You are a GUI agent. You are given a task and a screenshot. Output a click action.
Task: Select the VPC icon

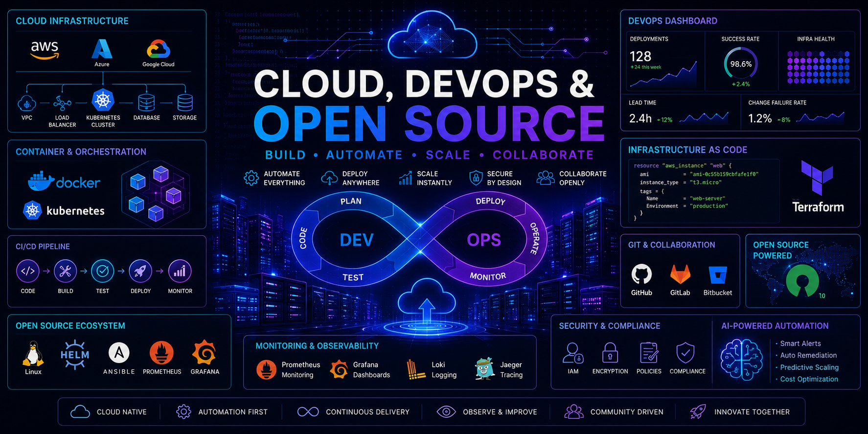pos(27,103)
